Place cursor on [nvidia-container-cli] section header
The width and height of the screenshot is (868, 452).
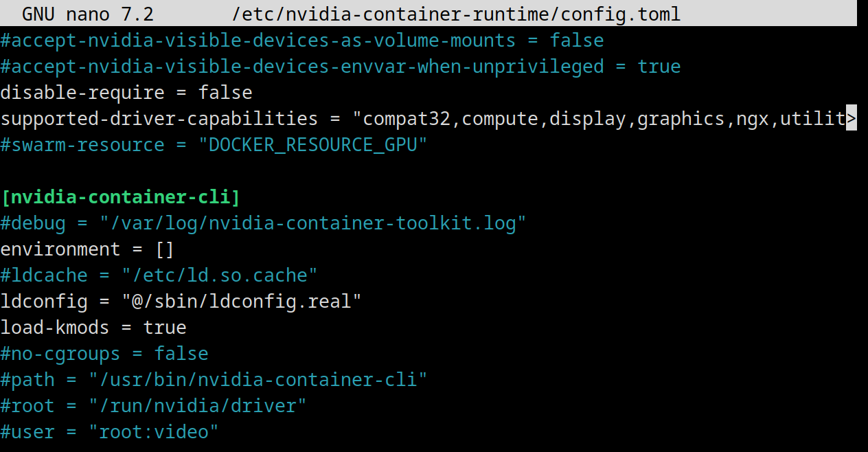pyautogui.click(x=121, y=197)
